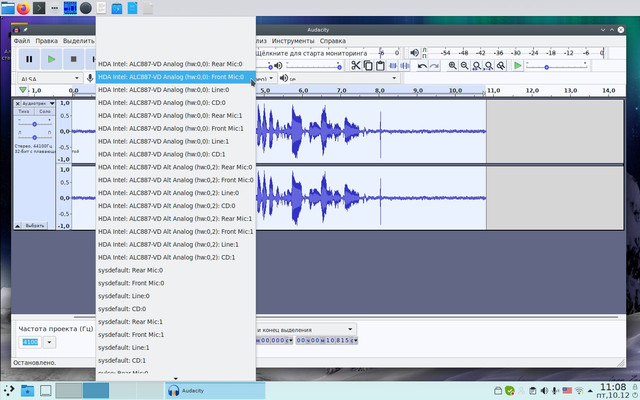Open the Инструменты menu
The width and height of the screenshot is (640, 400).
[x=293, y=41]
